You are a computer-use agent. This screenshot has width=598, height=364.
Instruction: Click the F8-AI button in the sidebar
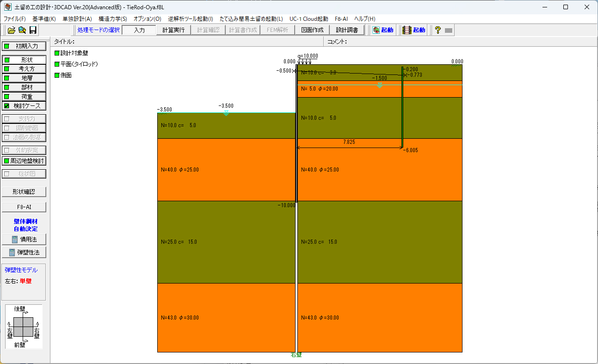click(24, 207)
